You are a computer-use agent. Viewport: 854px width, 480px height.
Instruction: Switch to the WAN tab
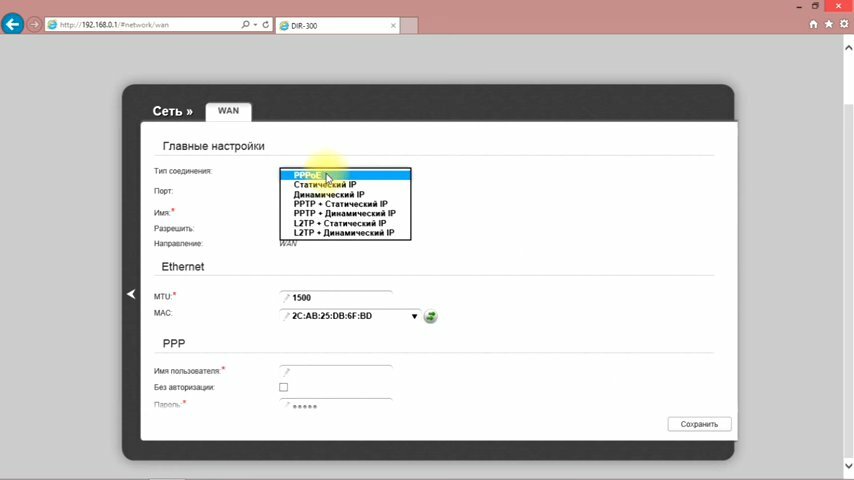[x=228, y=111]
